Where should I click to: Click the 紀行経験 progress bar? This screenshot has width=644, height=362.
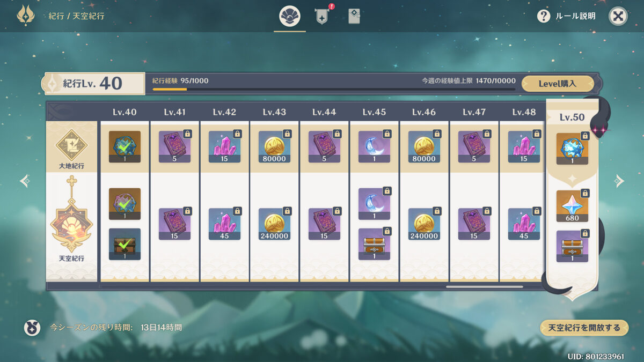tap(334, 89)
